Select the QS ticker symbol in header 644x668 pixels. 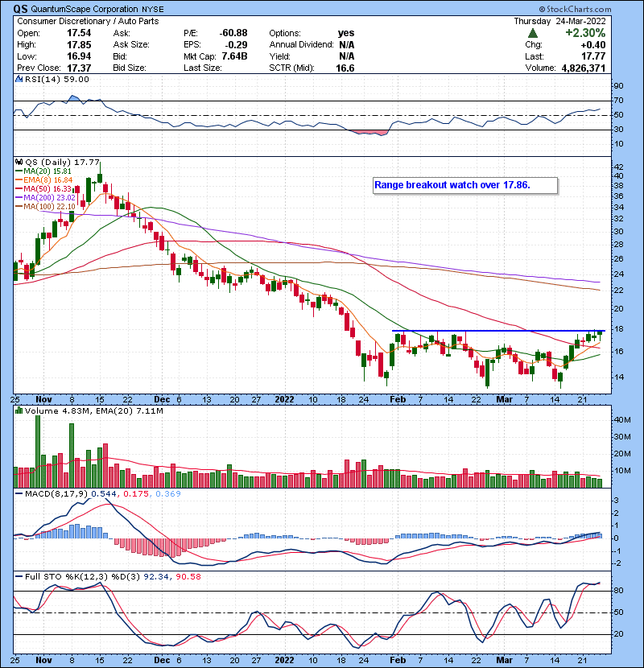[x=20, y=9]
